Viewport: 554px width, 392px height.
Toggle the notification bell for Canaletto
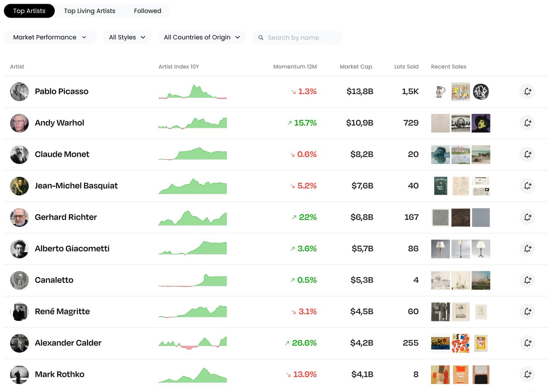[x=527, y=280]
